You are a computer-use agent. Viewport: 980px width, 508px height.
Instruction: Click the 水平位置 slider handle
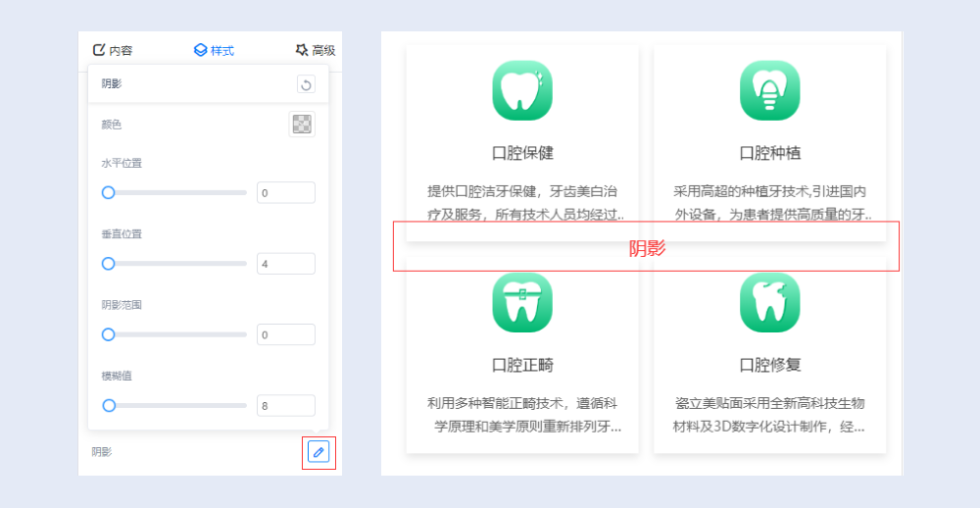click(x=109, y=193)
